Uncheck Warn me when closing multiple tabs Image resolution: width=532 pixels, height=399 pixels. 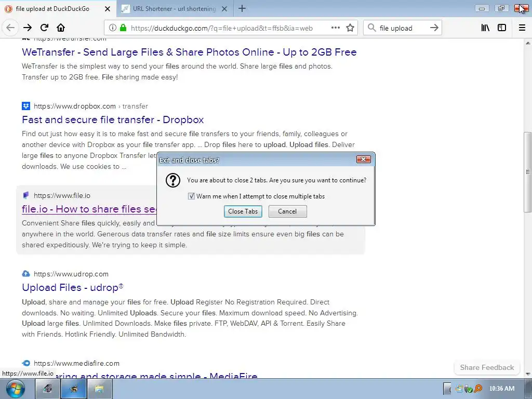(191, 196)
